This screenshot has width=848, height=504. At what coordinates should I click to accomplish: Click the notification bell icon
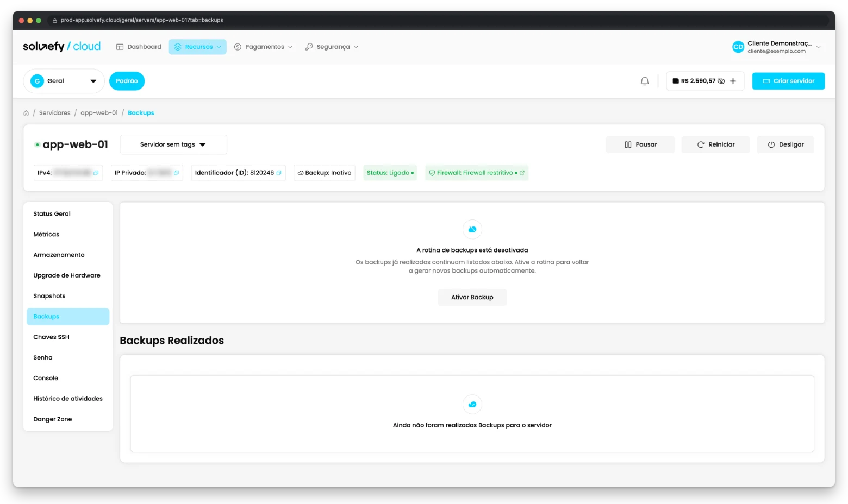[645, 81]
